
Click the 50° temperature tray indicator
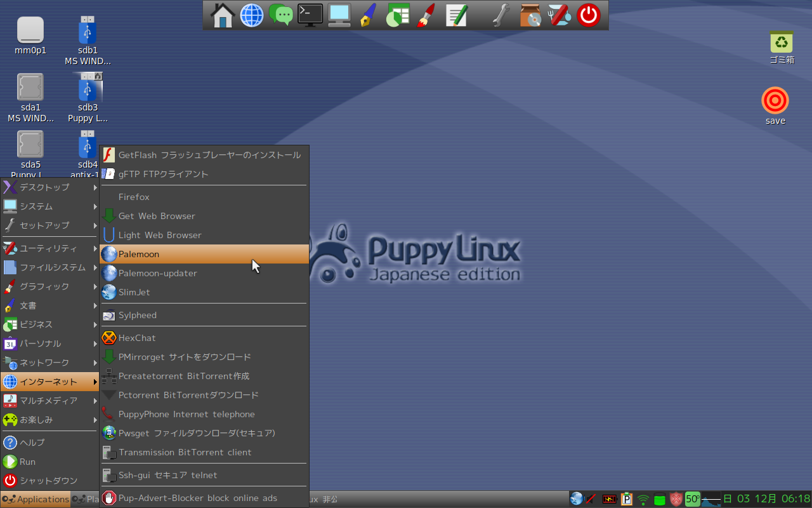point(692,499)
